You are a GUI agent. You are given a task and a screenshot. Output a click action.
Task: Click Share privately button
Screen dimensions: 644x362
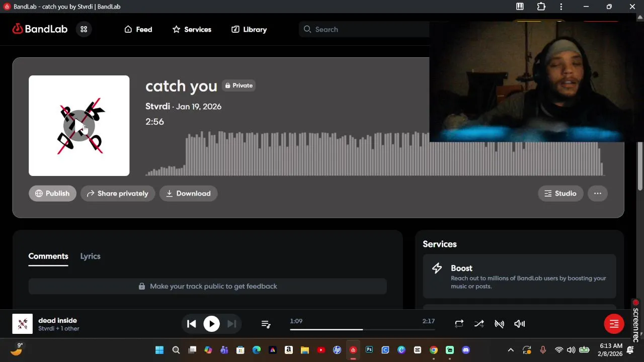pos(118,193)
